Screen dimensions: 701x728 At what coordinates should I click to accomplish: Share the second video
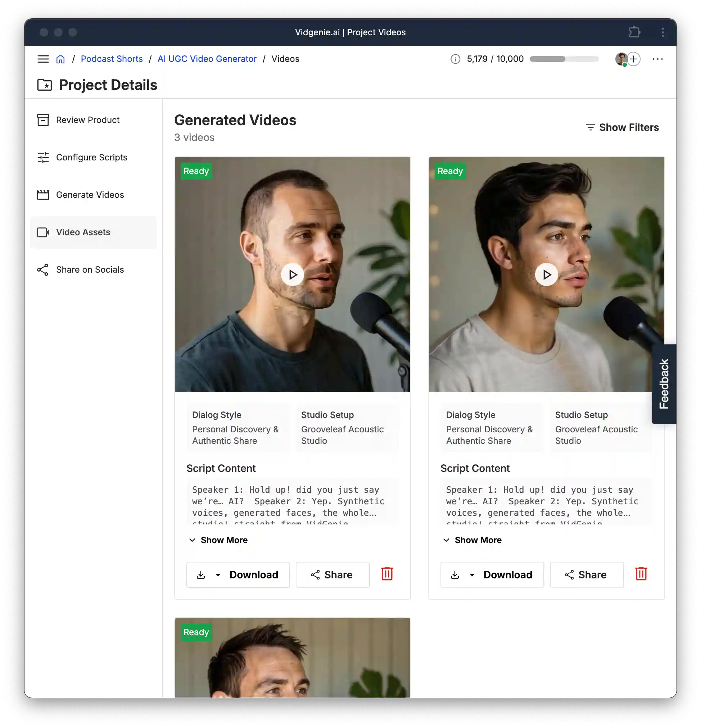point(587,575)
